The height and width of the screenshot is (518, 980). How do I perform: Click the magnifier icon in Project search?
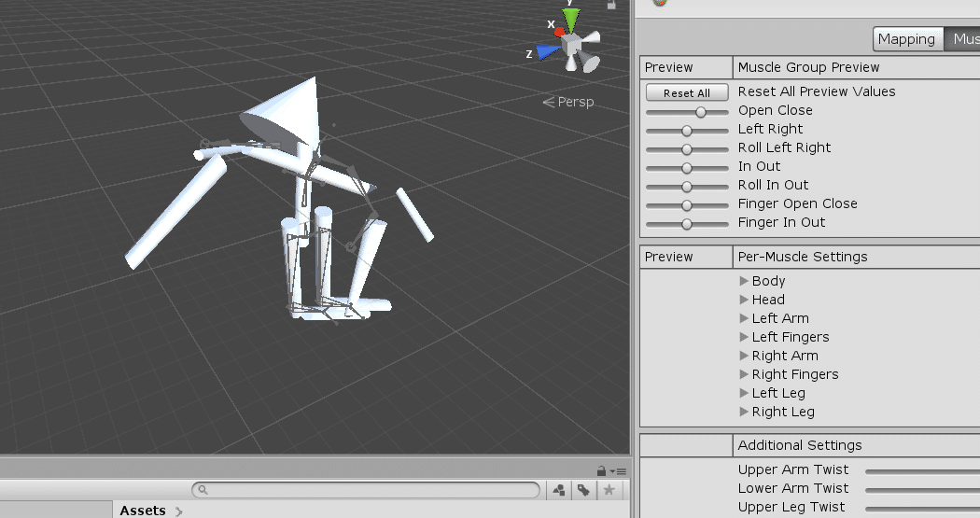pos(203,490)
